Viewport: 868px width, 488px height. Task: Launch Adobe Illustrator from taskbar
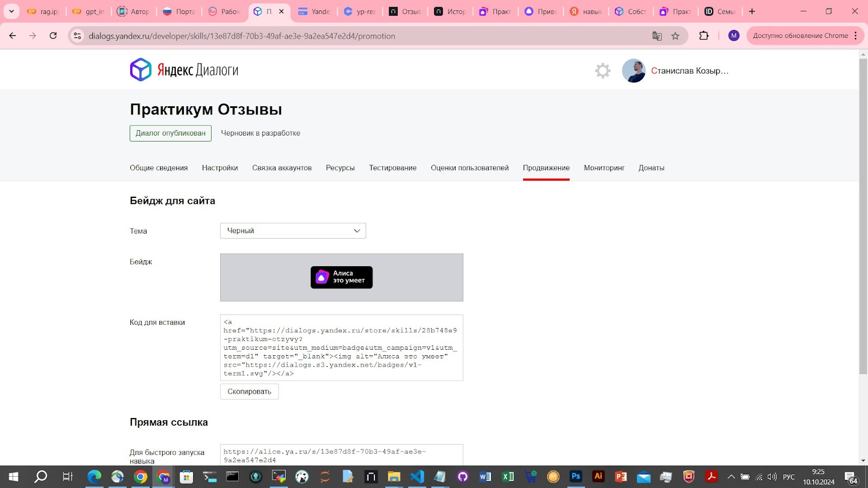[598, 477]
